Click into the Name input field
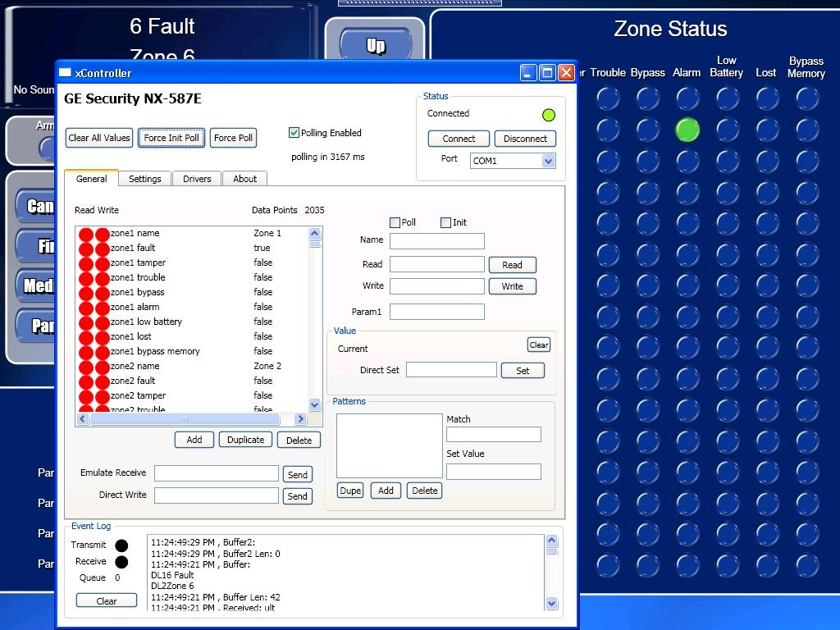 [x=437, y=241]
